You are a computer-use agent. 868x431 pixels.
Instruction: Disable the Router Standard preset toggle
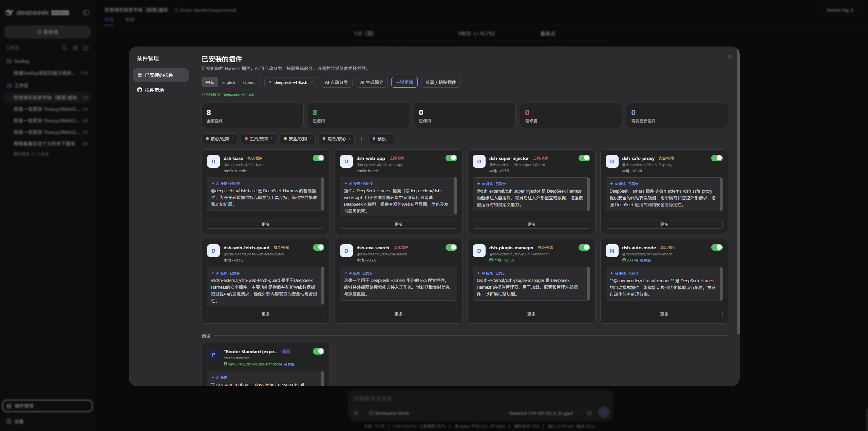[318, 351]
